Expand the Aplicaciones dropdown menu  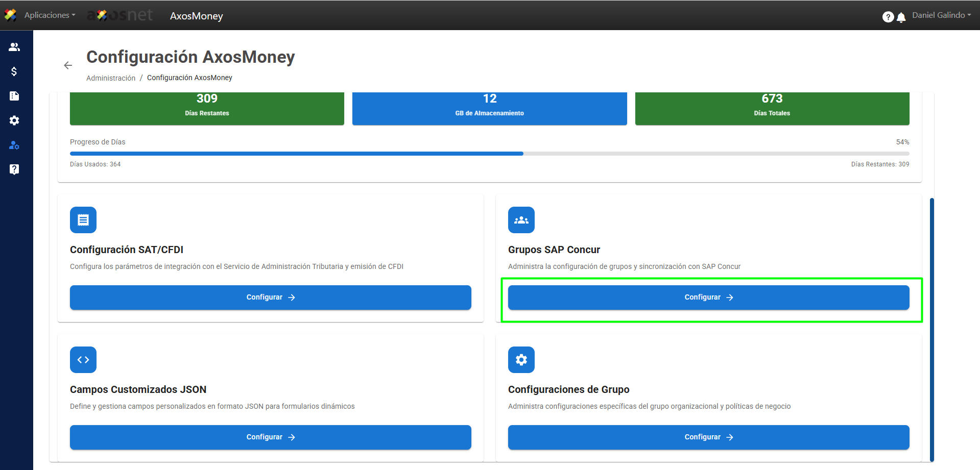pos(50,15)
